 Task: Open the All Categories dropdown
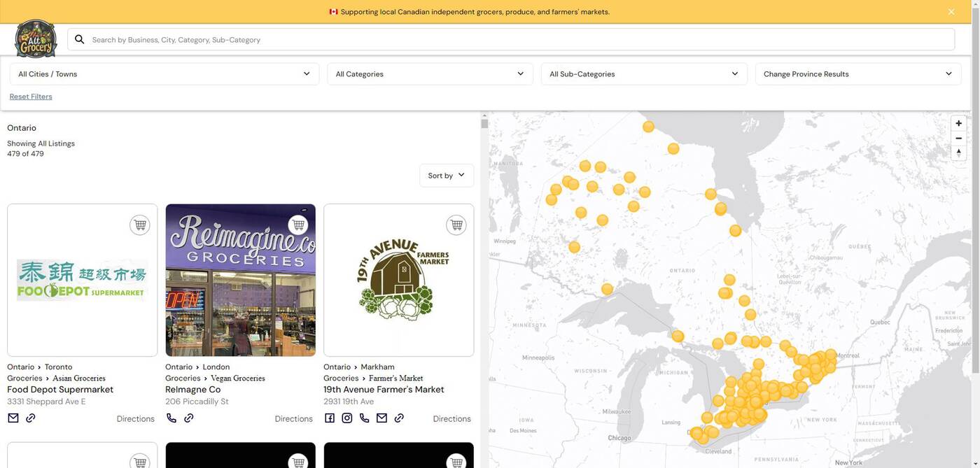(430, 74)
